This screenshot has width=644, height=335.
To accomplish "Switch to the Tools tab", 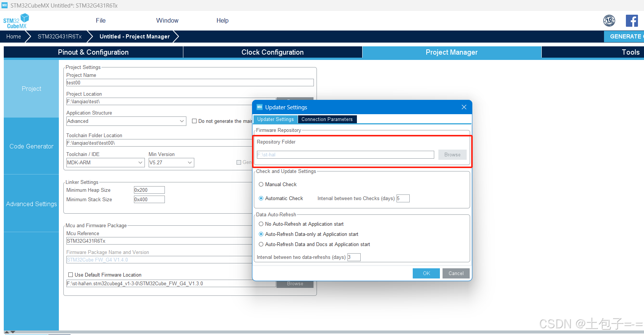I will pos(593,52).
